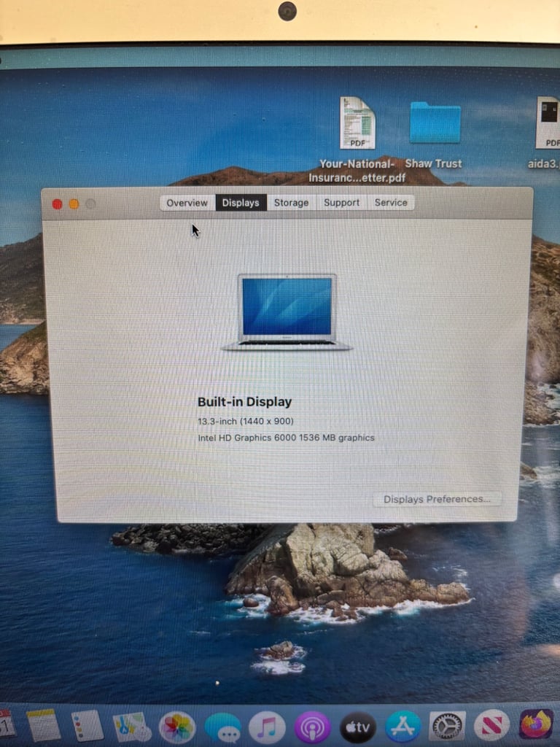
Task: Minimize window with yellow button
Action: pyautogui.click(x=74, y=204)
